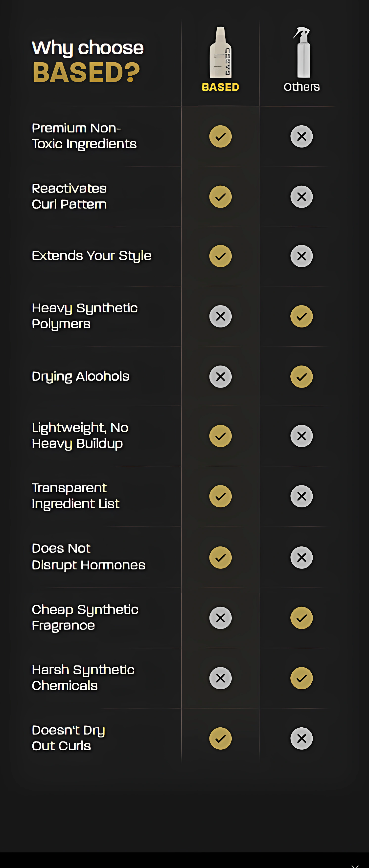369x868 pixels.
Task: Click BASED checkmark for Lightweight, No Heavy Buildup
Action: 221,436
